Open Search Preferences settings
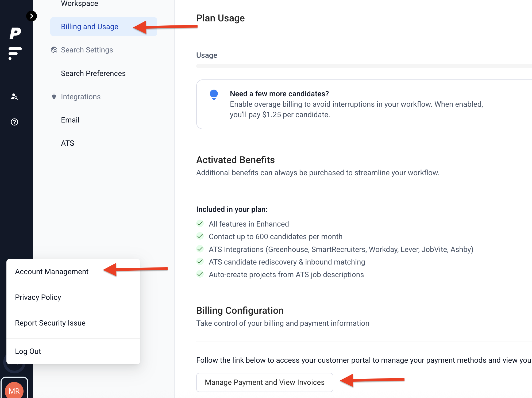The height and width of the screenshot is (398, 532). 93,74
